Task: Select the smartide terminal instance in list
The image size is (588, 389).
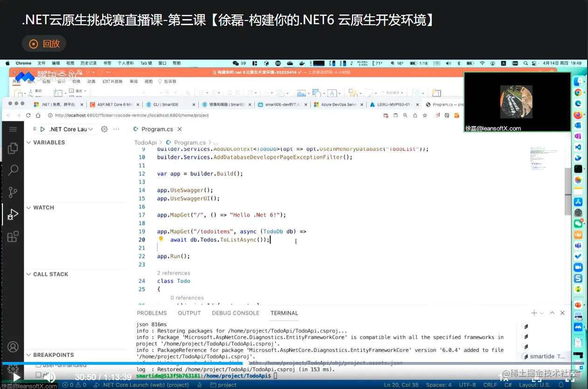Action: pyautogui.click(x=544, y=356)
